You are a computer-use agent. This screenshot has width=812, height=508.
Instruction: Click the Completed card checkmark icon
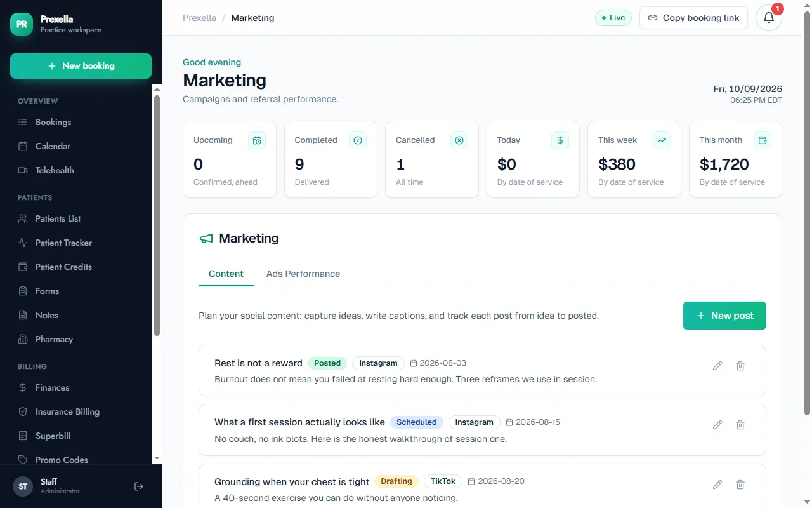pos(358,140)
